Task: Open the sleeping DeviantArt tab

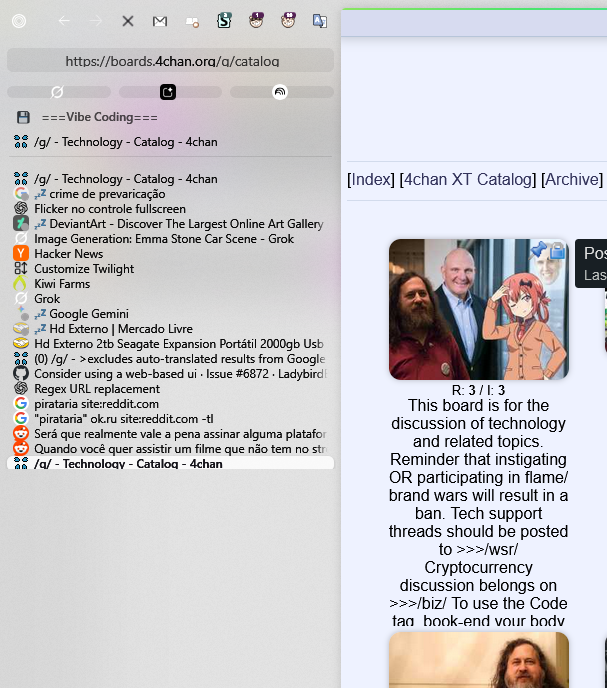Action: [170, 223]
